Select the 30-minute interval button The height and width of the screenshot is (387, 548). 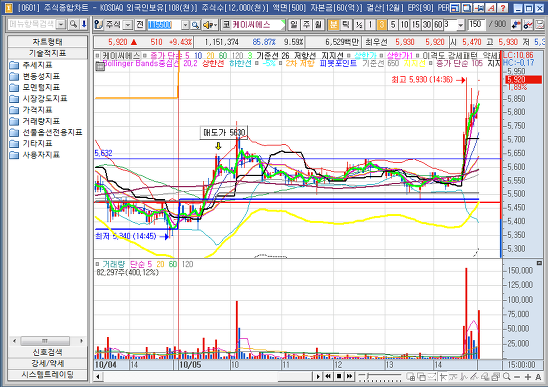click(427, 25)
